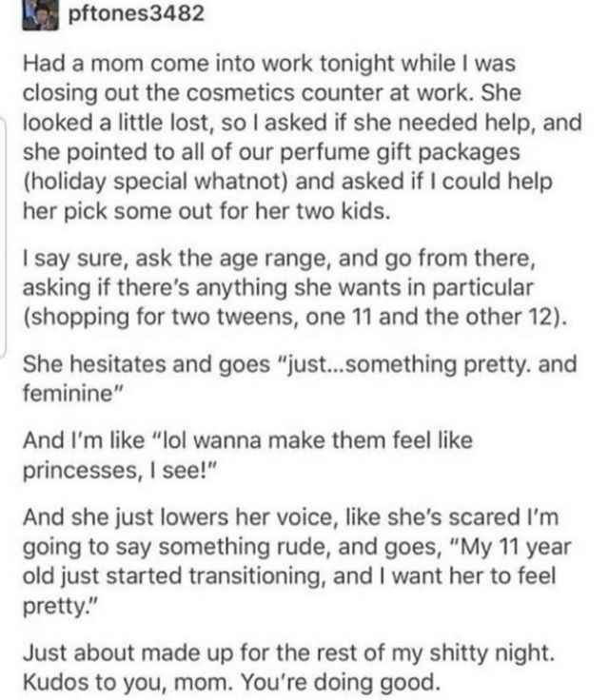Click the sentence "Kudos to you, mom."
This screenshot has height=700, width=609.
(x=128, y=682)
